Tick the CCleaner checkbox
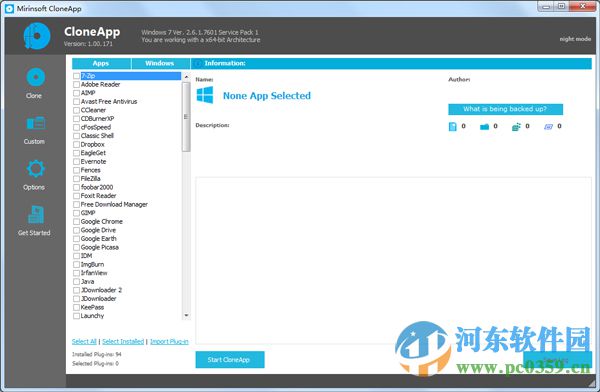600x392 pixels. [x=77, y=110]
